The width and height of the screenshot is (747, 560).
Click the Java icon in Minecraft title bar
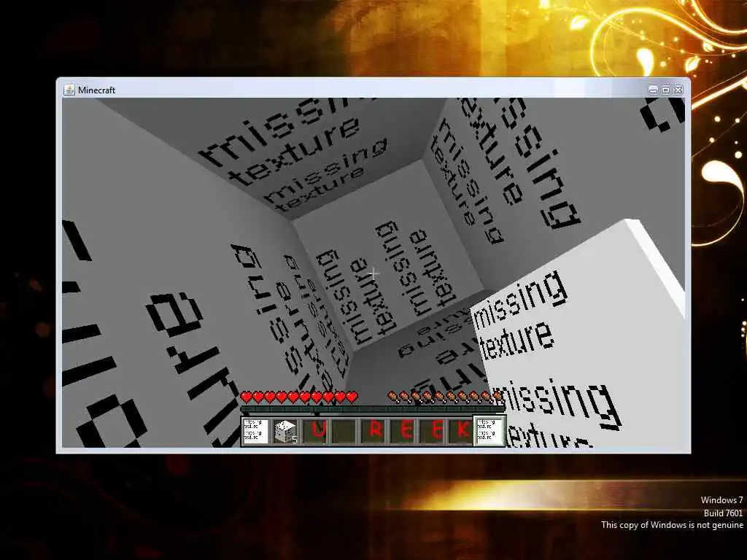point(69,90)
